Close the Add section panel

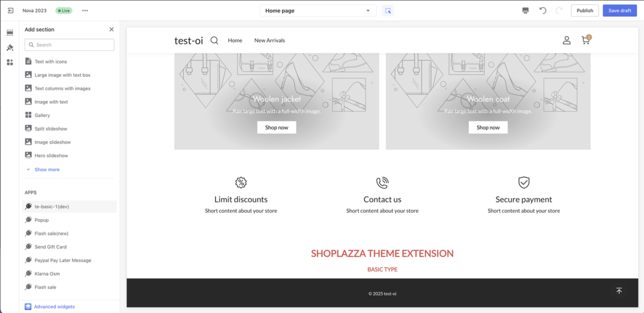pos(112,29)
